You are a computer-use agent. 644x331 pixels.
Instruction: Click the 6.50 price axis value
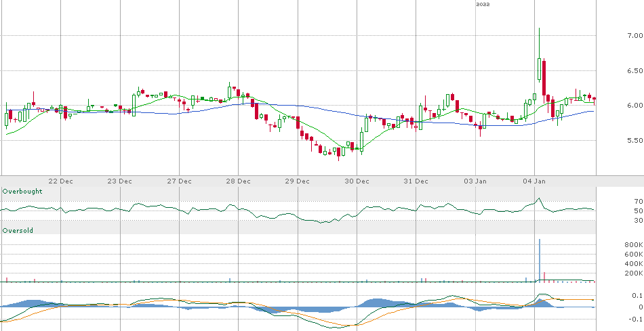point(636,70)
